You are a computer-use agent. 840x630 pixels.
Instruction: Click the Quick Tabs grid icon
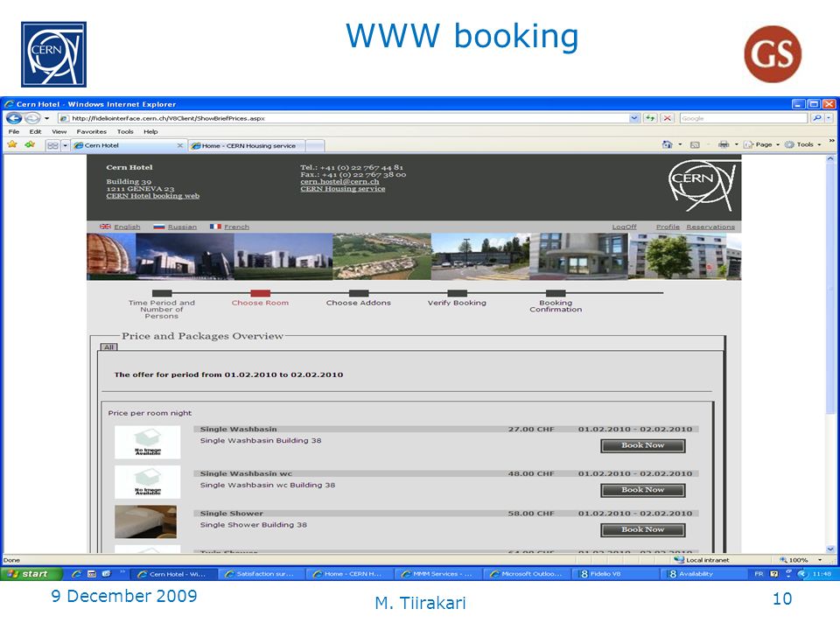(52, 145)
